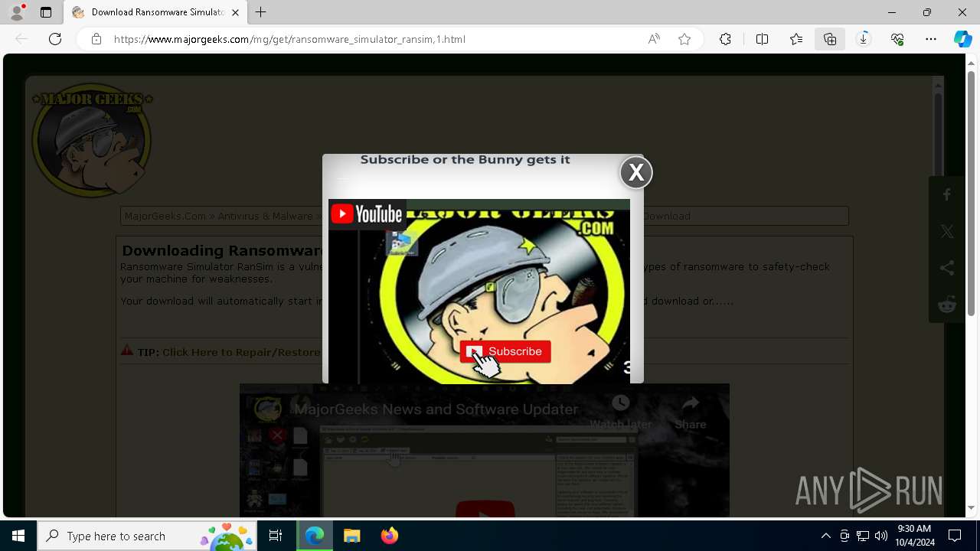Open a new tab with plus button

tap(261, 12)
